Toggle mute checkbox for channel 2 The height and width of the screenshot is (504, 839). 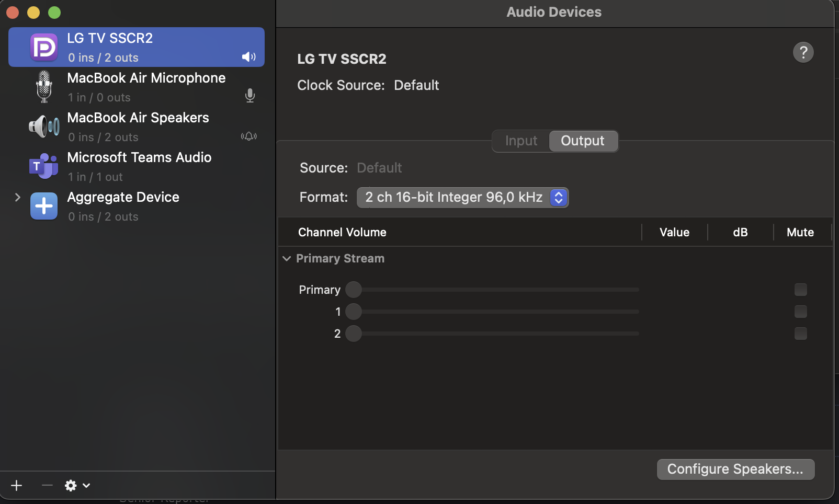point(800,334)
